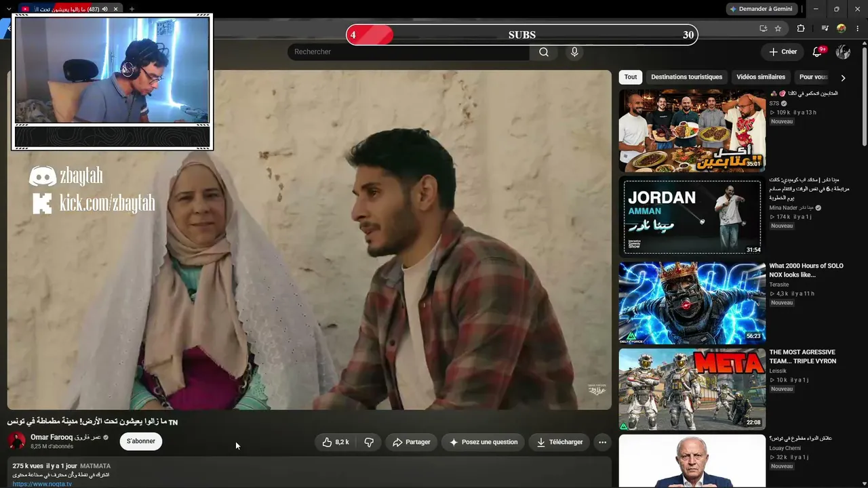Open the Chrome three-dot menu

pos(858,28)
